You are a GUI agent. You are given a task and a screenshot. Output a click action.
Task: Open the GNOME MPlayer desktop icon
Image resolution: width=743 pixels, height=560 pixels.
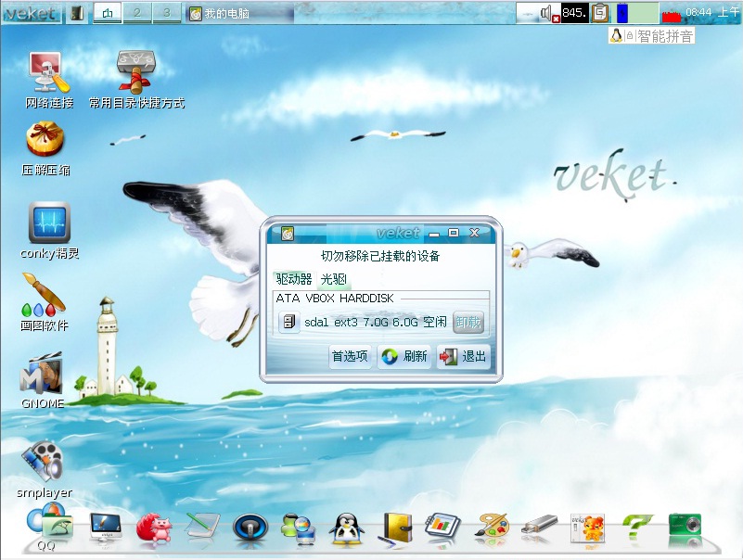(x=42, y=381)
